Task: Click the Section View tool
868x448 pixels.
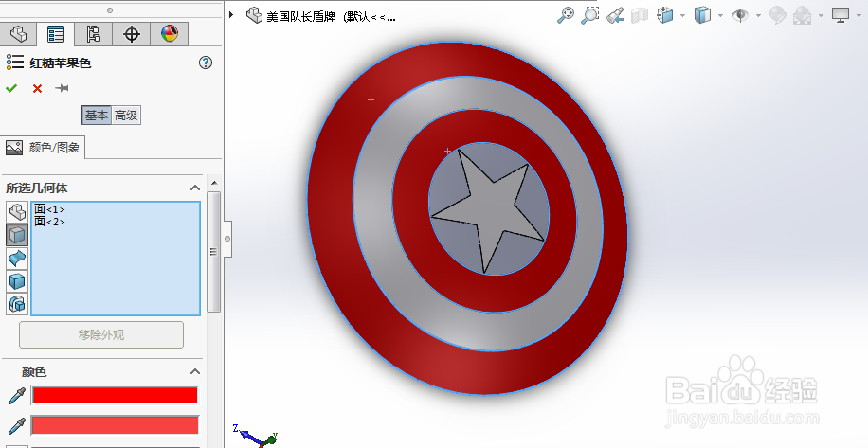Action: tap(640, 15)
